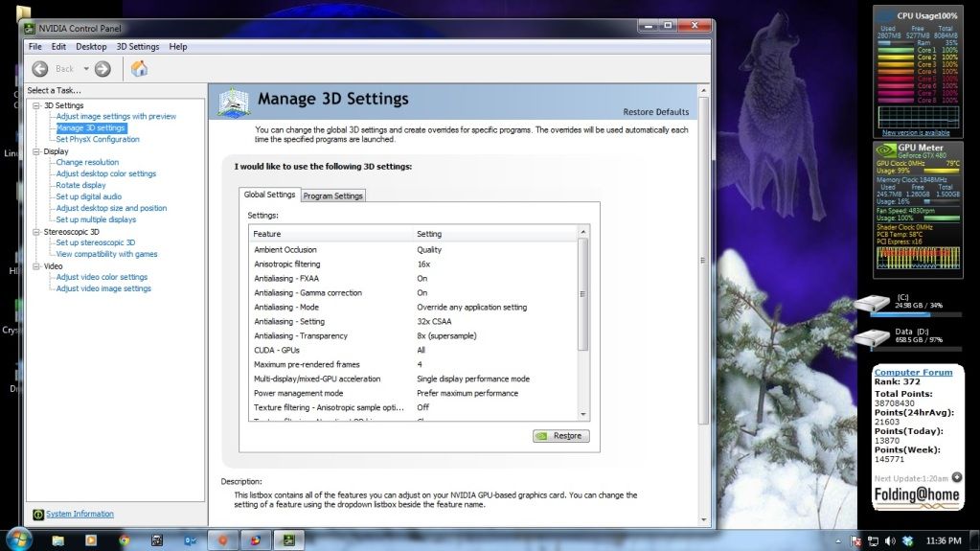Open the C: drive gadget icon
This screenshot has height=551, width=980.
(872, 305)
